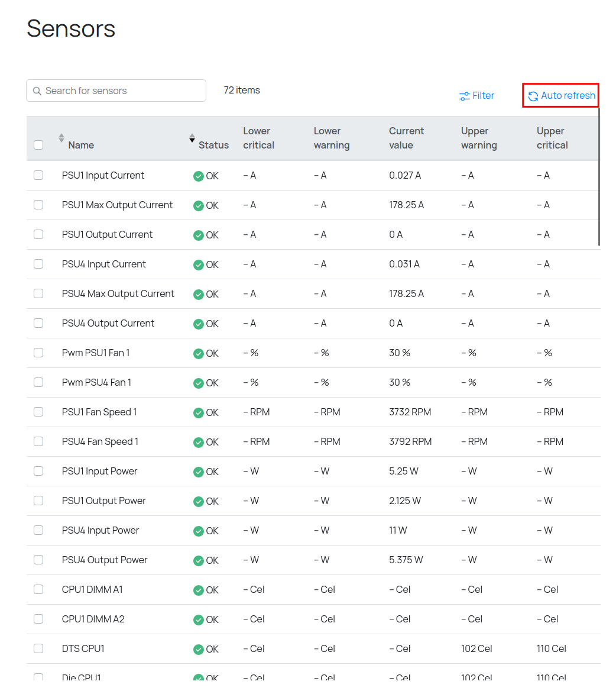This screenshot has height=694, width=616.
Task: Sort table by Name column arrows
Action: point(61,138)
